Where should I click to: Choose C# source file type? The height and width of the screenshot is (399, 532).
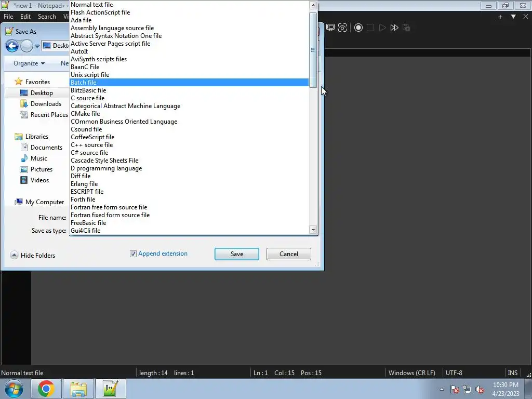(x=189, y=153)
